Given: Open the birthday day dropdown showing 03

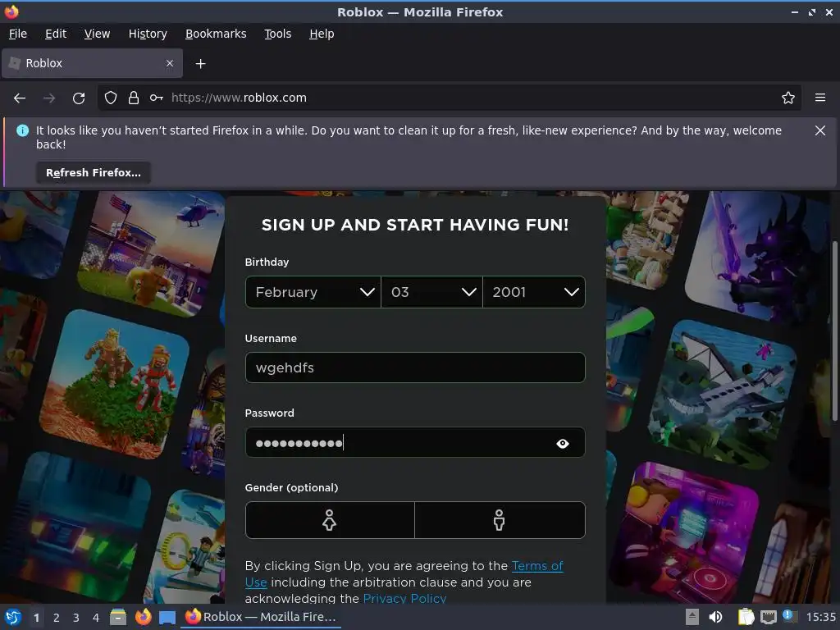Looking at the screenshot, I should click(x=431, y=292).
